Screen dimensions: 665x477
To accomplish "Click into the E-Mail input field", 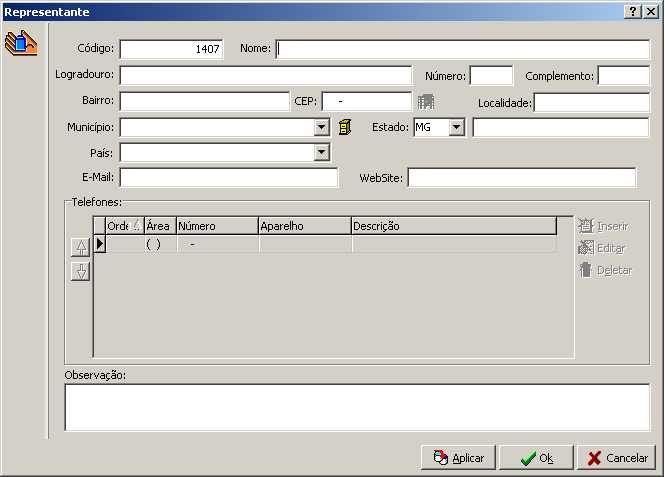I will 229,178.
